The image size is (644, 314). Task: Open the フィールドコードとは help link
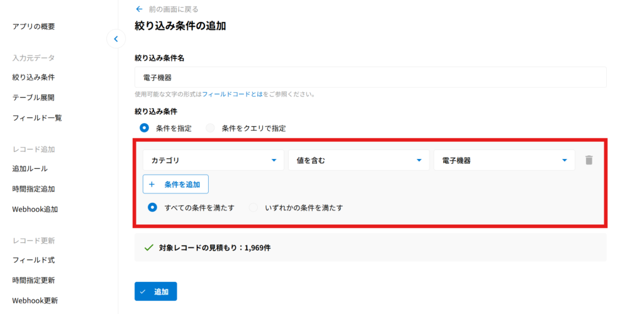point(232,94)
